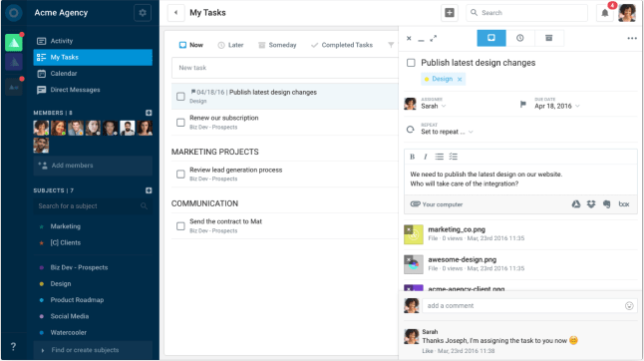The height and width of the screenshot is (361, 644).
Task: Insert checklist in description editor
Action: [453, 157]
